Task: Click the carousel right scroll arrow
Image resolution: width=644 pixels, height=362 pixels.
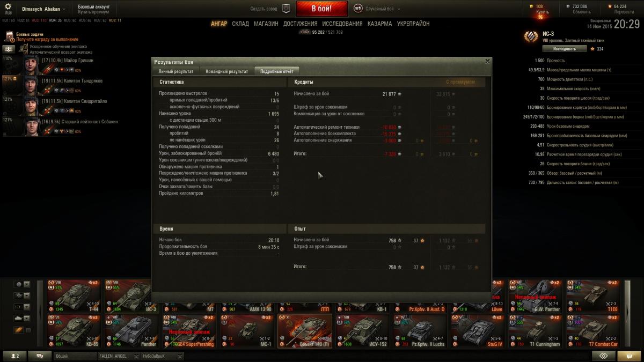Action: [628, 313]
